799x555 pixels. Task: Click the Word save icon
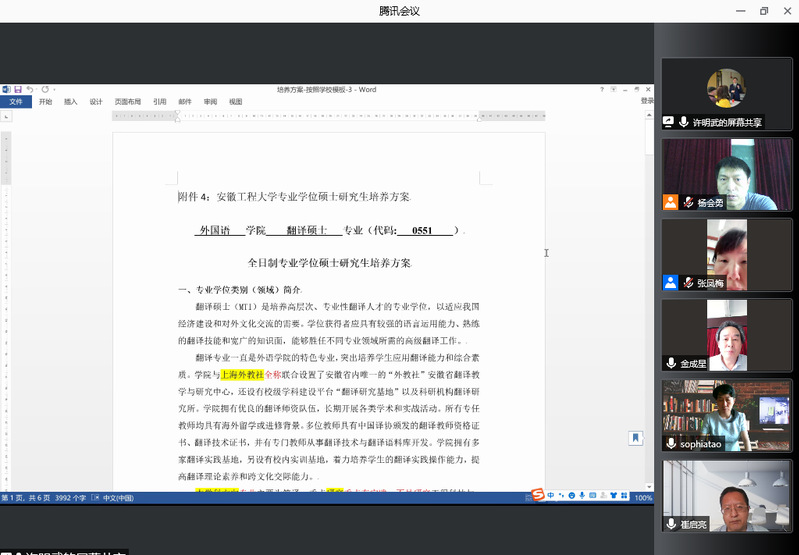[17, 90]
